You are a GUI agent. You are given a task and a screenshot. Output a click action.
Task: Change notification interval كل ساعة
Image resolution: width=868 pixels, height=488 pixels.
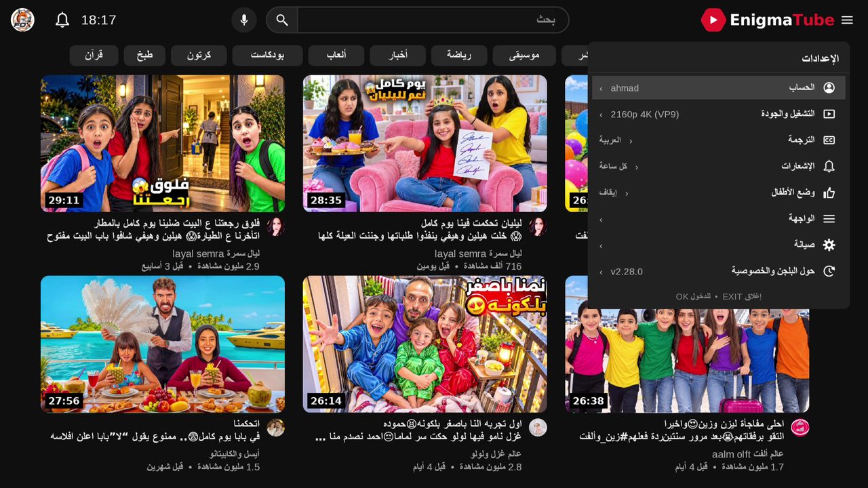pos(618,166)
